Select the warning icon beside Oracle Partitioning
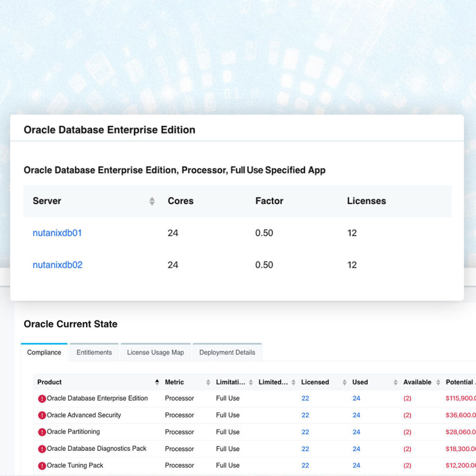 click(42, 432)
